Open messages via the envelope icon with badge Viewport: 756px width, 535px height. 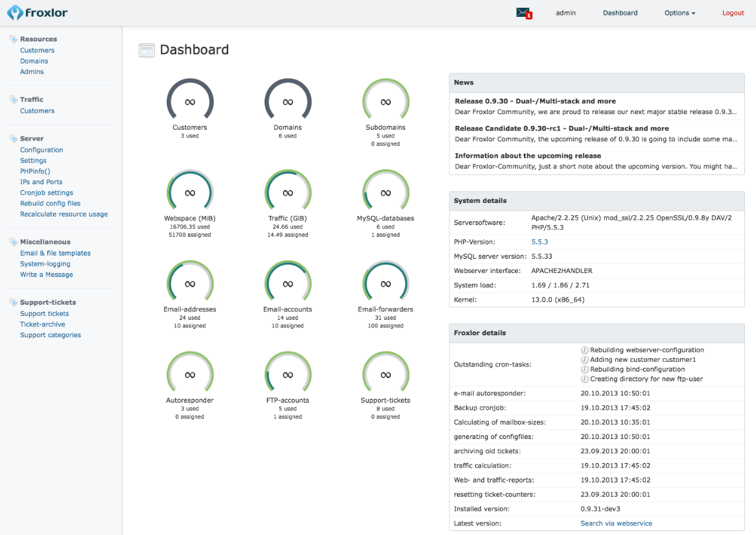click(x=523, y=12)
